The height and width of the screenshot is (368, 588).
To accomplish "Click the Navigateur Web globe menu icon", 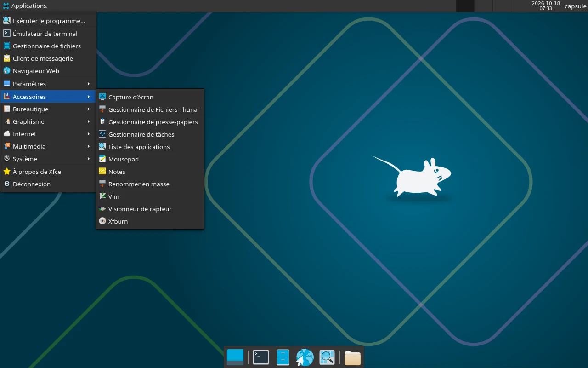I will (7, 71).
